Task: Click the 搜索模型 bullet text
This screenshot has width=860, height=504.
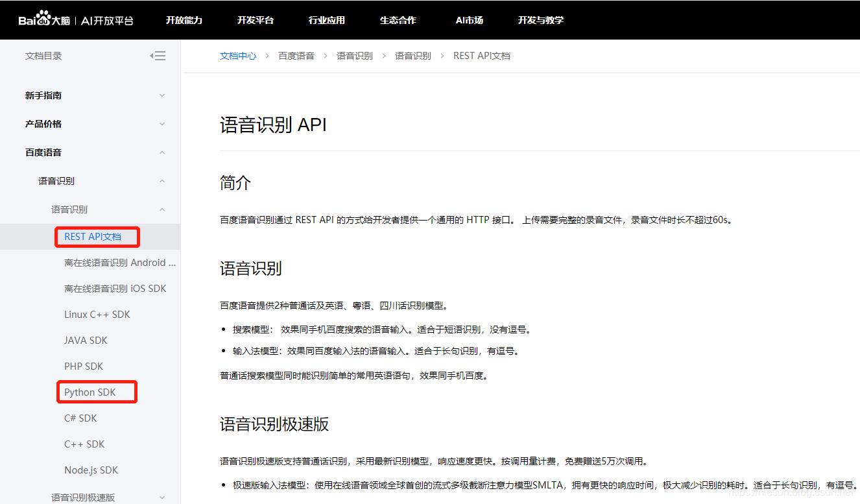Action: pyautogui.click(x=383, y=330)
